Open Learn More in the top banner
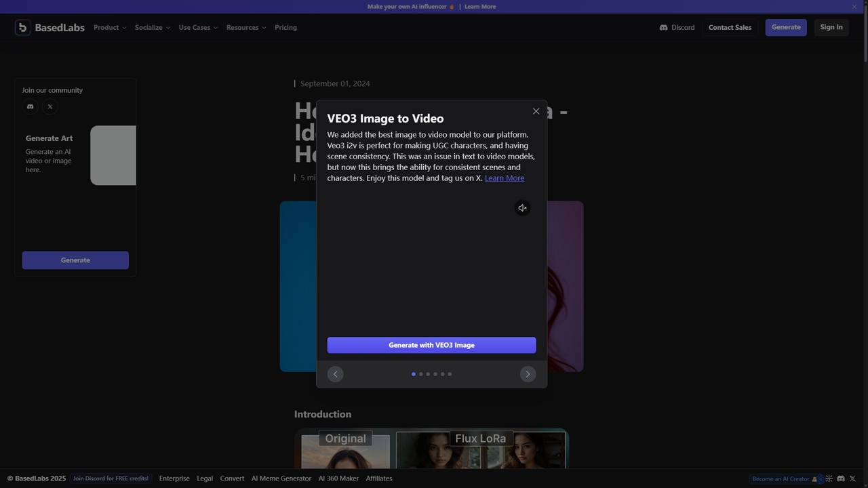Screen dimensions: 868x488 click(x=480, y=7)
